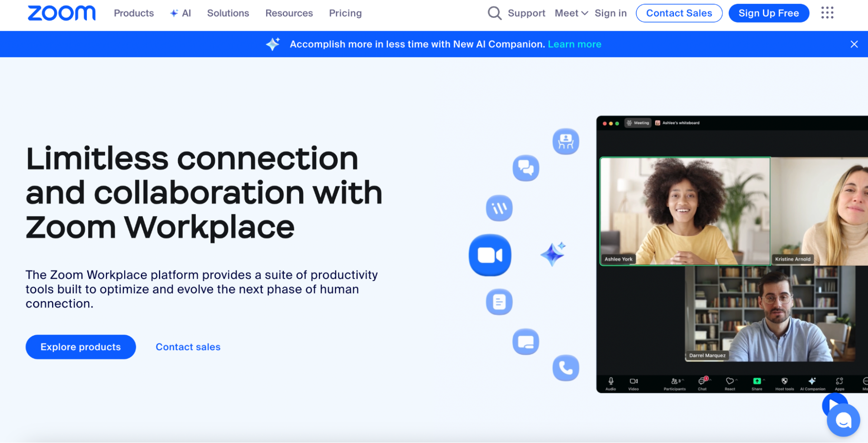Click the Workvivo stripes icon bubble
This screenshot has width=868, height=443.
(x=499, y=208)
